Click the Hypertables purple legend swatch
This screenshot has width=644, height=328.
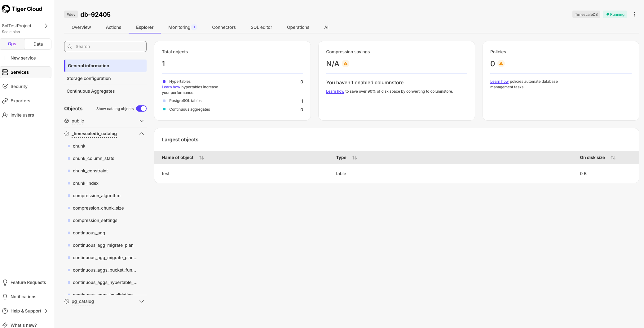[164, 82]
